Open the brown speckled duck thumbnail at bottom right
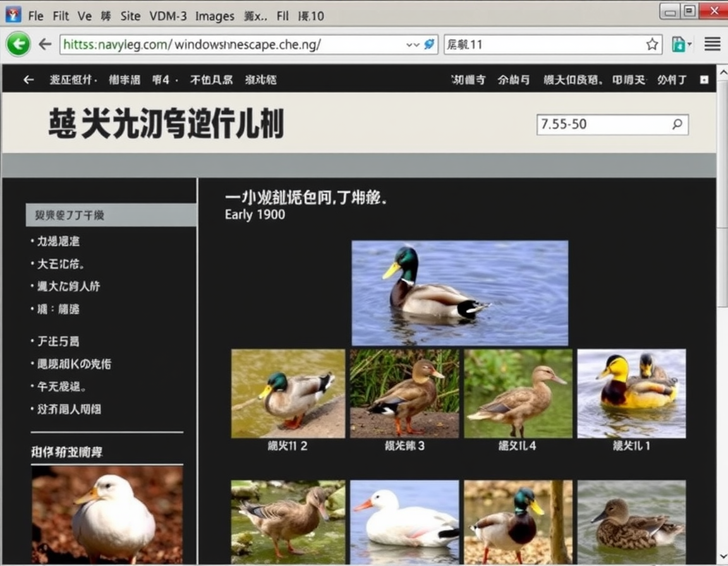Image resolution: width=728 pixels, height=566 pixels. coord(631,522)
